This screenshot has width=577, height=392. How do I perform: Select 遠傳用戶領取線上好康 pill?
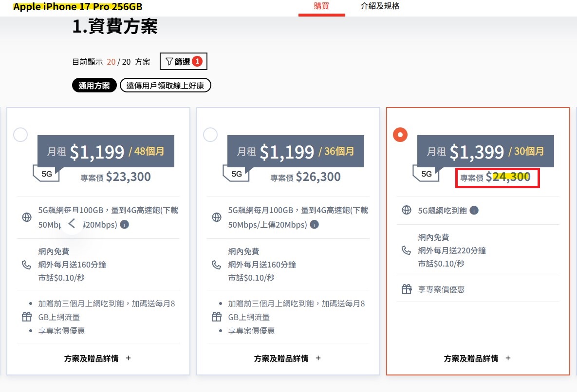pyautogui.click(x=165, y=85)
